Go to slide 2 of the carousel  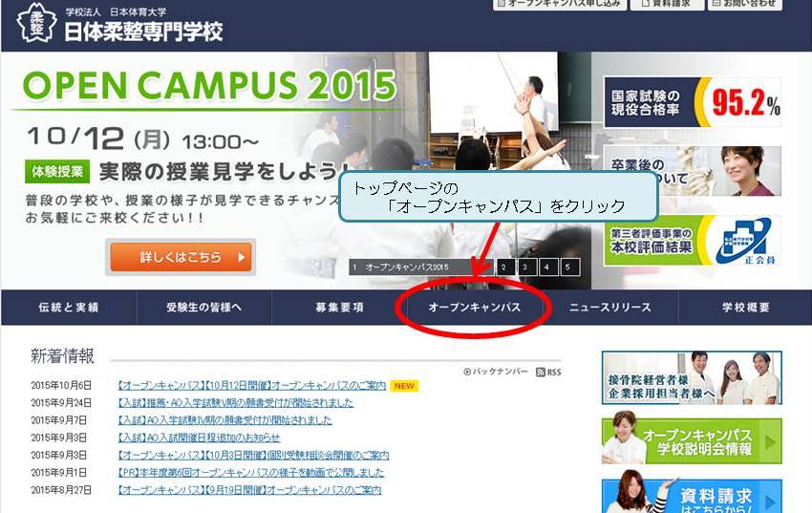pyautogui.click(x=503, y=267)
